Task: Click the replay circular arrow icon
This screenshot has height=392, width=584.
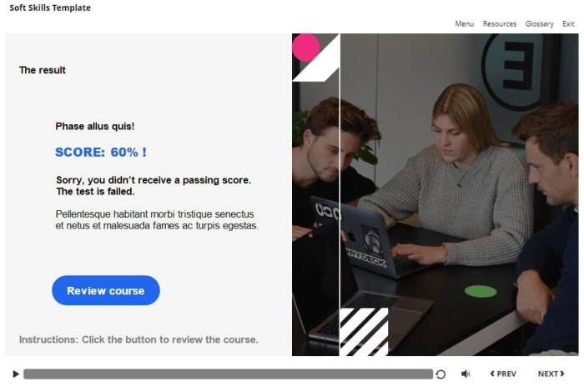Action: [x=441, y=374]
